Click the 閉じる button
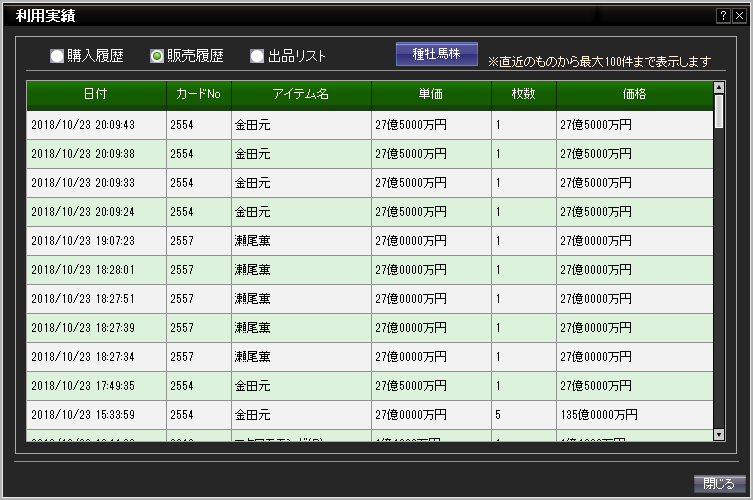 tap(719, 483)
